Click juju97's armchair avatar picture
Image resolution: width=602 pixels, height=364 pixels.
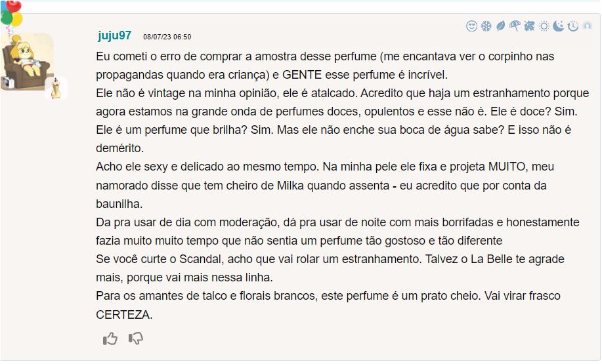(x=26, y=62)
